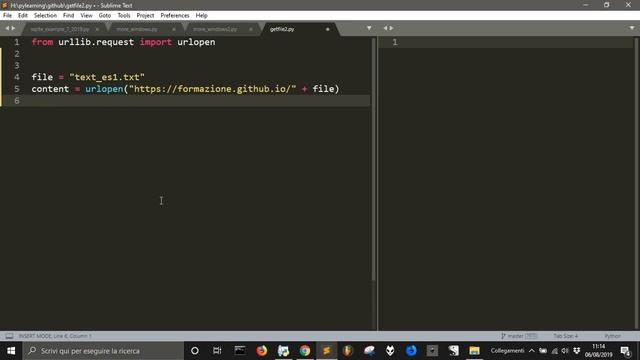
Task: Open the Tools menu
Action: [x=124, y=16]
